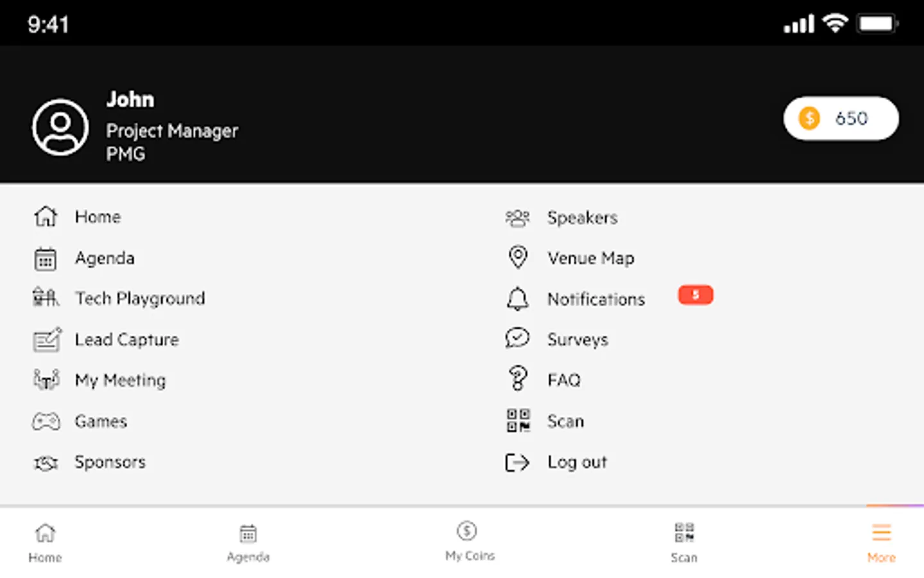Open Agenda from the menu list
The width and height of the screenshot is (924, 578).
(x=105, y=258)
